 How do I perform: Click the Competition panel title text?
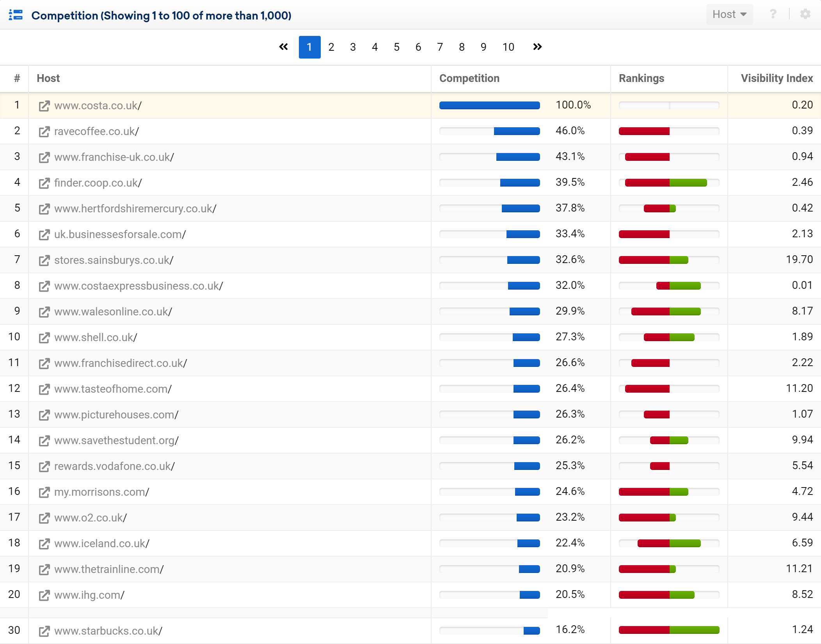point(161,16)
